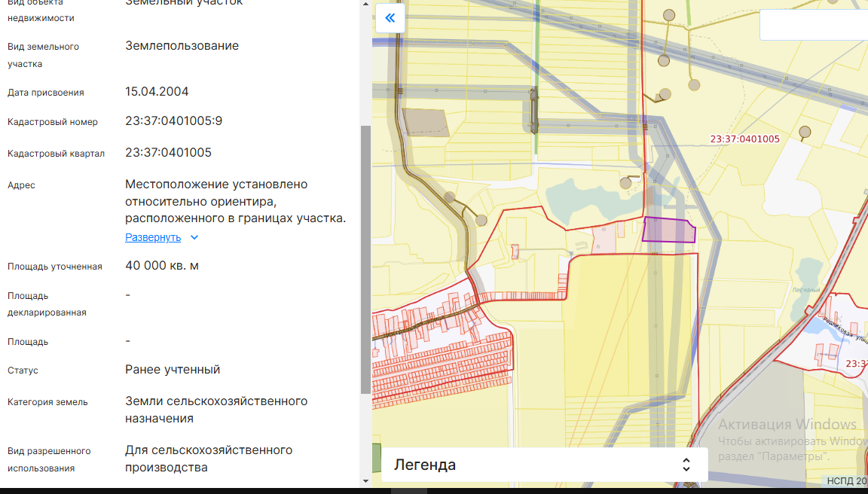Click the chevron arrow next to Развернуть

(194, 237)
